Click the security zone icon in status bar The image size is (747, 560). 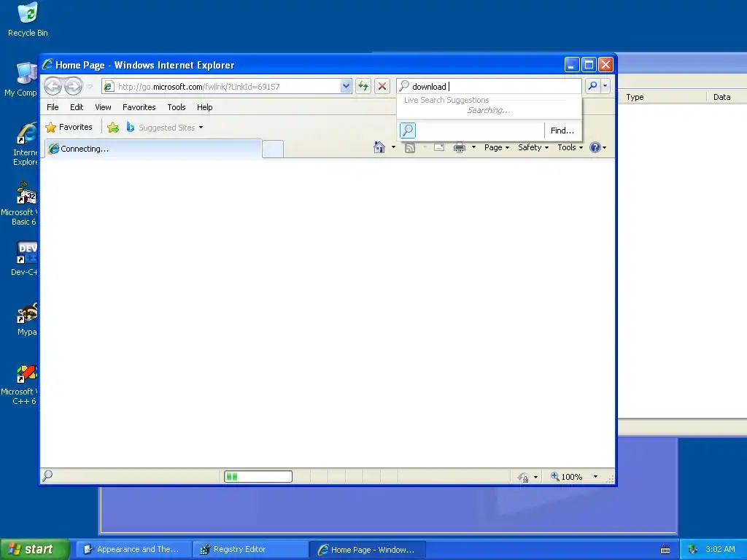tap(523, 477)
